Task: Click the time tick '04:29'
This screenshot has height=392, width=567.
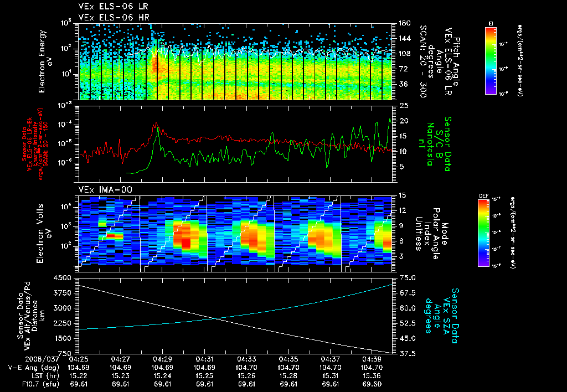Action: (162, 359)
